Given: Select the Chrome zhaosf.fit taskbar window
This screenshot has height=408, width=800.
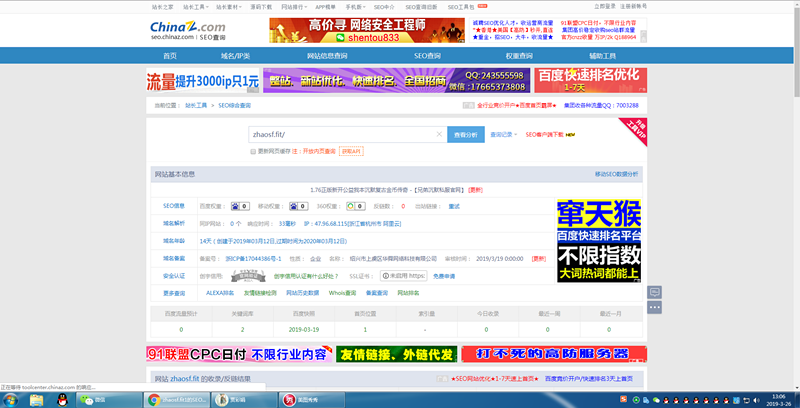Looking at the screenshot, I should (x=176, y=400).
